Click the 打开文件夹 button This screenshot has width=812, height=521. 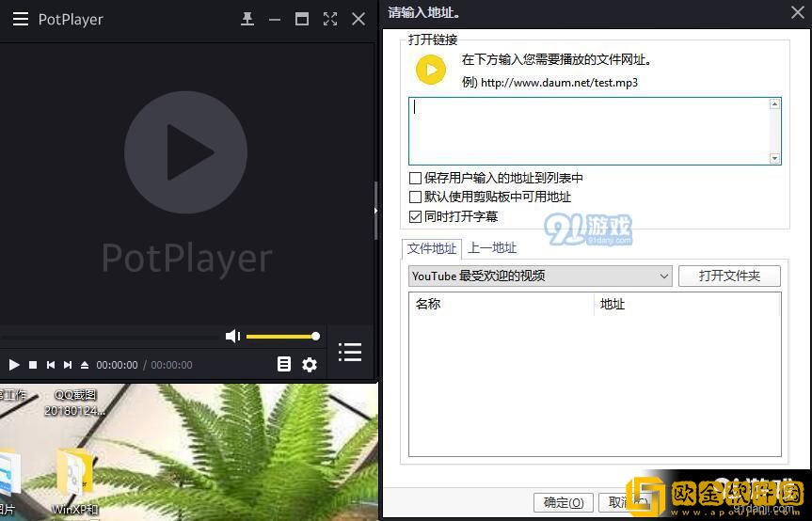pyautogui.click(x=729, y=276)
